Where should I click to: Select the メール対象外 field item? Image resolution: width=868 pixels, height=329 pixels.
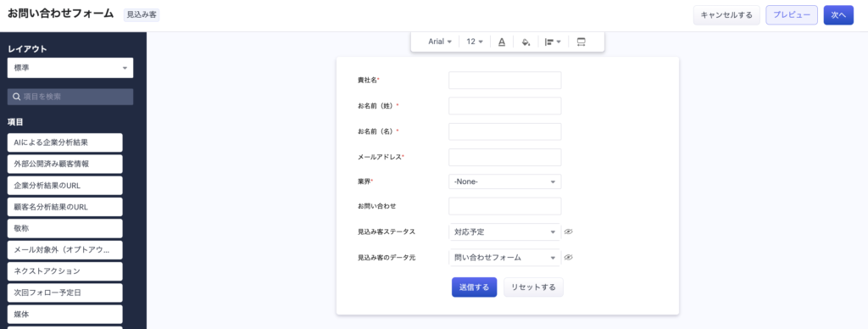click(64, 250)
